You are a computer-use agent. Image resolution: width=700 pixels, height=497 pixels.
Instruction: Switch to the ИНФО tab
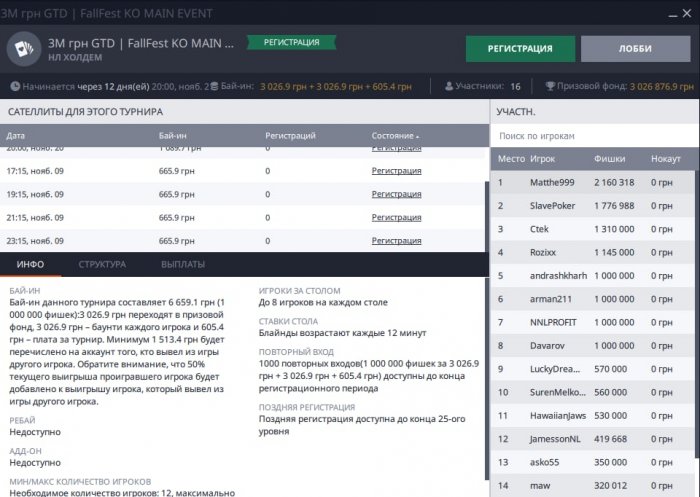[30, 264]
